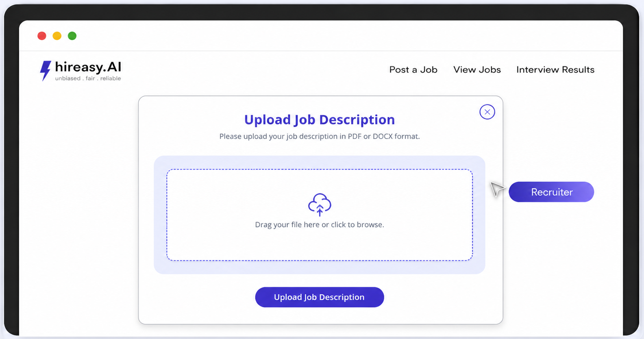Click the green maximize window dot
644x339 pixels.
pyautogui.click(x=72, y=36)
